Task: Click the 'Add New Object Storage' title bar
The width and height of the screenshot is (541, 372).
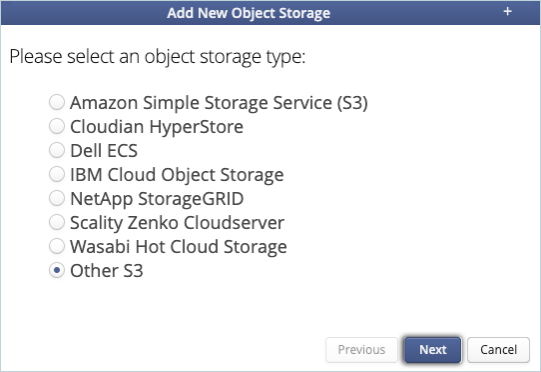Action: (x=270, y=13)
